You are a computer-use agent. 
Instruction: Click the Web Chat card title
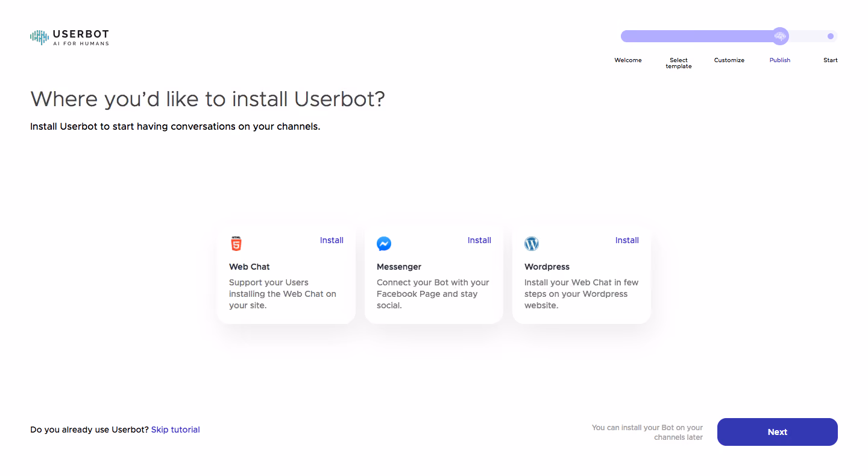click(250, 267)
